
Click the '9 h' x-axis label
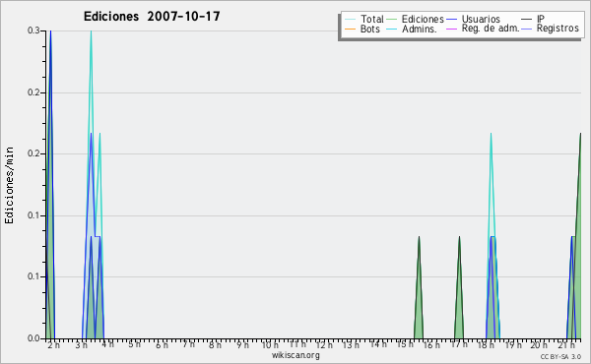point(242,345)
